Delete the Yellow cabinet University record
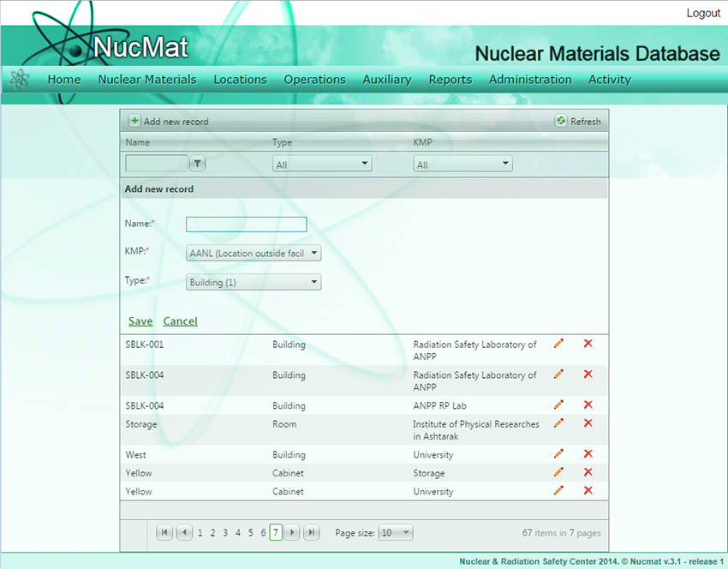 [x=588, y=490]
